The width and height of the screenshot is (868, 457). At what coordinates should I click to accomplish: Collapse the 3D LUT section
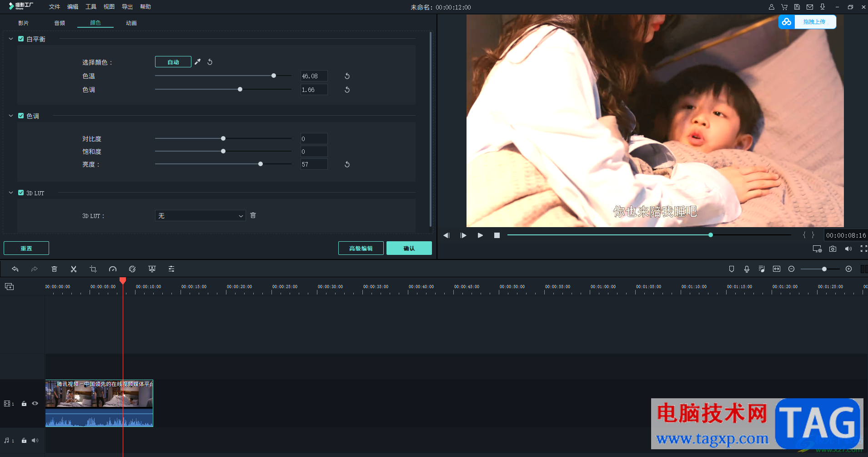(x=11, y=193)
